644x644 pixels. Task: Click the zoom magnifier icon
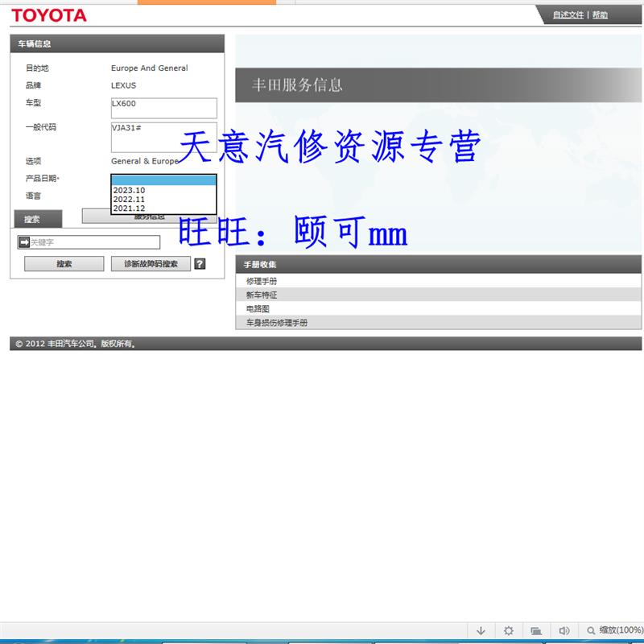[x=591, y=630]
